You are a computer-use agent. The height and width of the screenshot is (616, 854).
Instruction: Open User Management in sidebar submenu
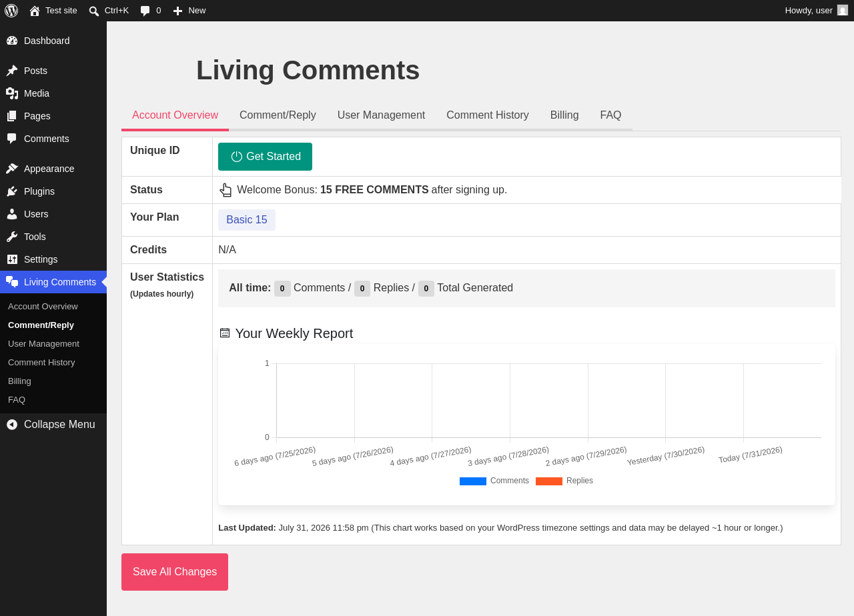coord(43,344)
